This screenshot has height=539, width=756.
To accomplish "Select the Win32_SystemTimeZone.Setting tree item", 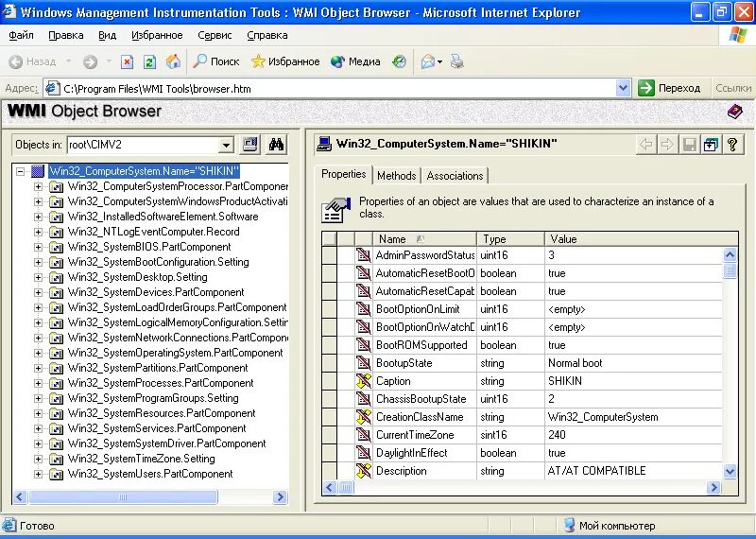I will click(x=141, y=459).
